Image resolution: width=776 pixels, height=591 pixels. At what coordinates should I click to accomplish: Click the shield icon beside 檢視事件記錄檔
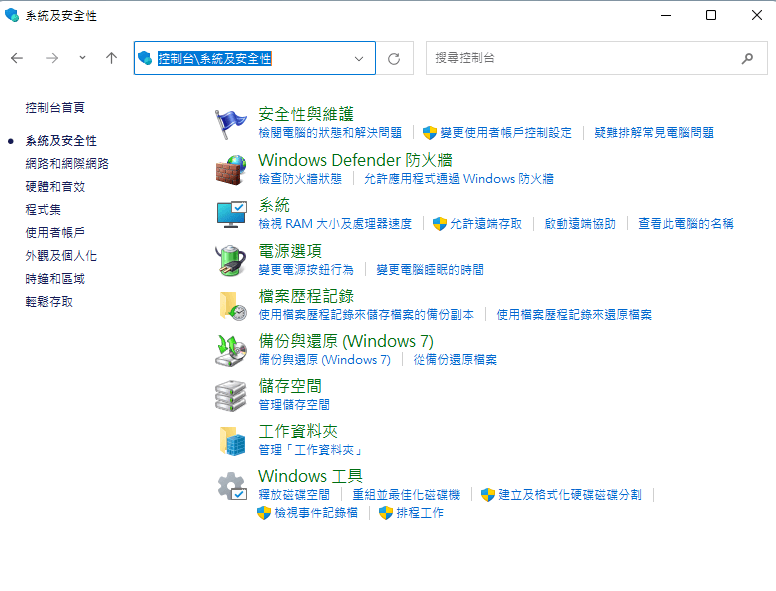tap(264, 513)
